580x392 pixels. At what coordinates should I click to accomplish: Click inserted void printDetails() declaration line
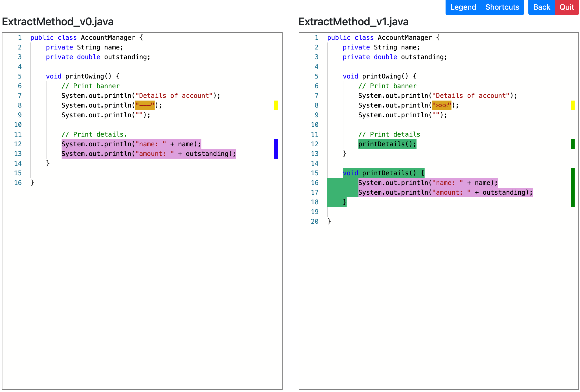click(383, 173)
